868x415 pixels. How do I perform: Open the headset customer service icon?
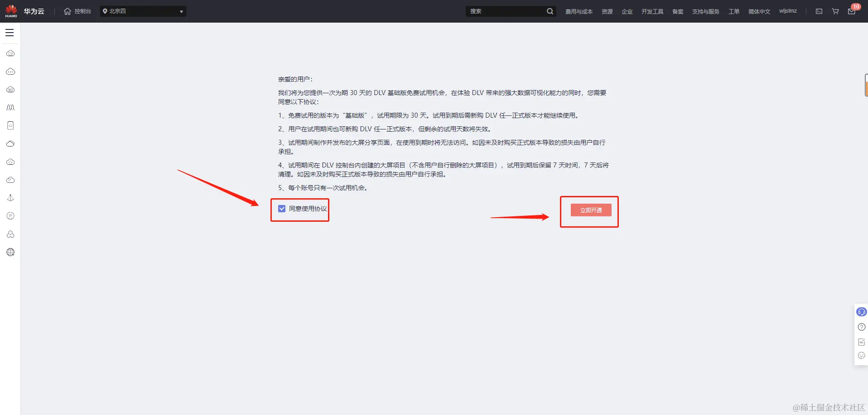point(861,312)
